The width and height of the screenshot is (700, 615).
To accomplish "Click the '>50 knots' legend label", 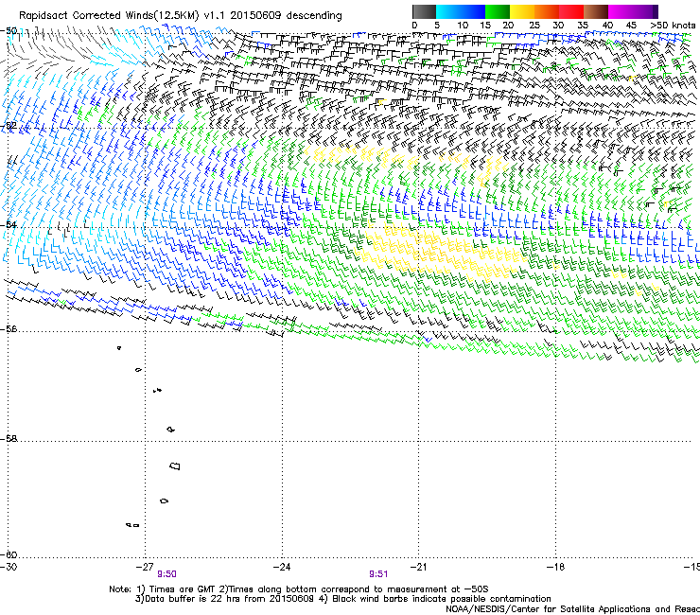I will coord(673,26).
